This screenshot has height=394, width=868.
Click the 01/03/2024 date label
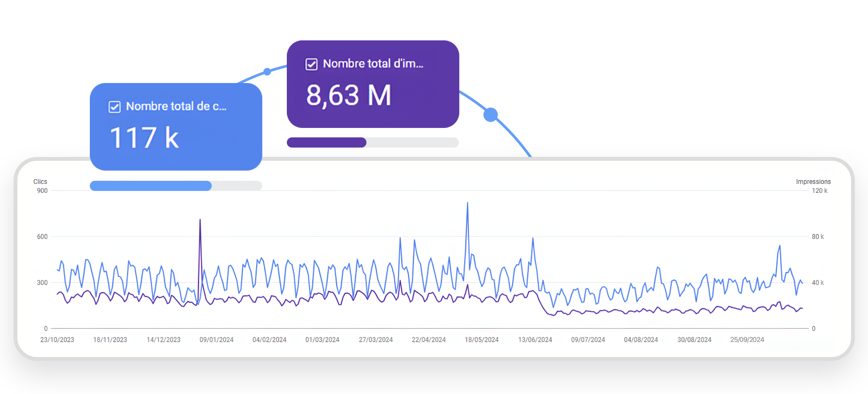(322, 340)
